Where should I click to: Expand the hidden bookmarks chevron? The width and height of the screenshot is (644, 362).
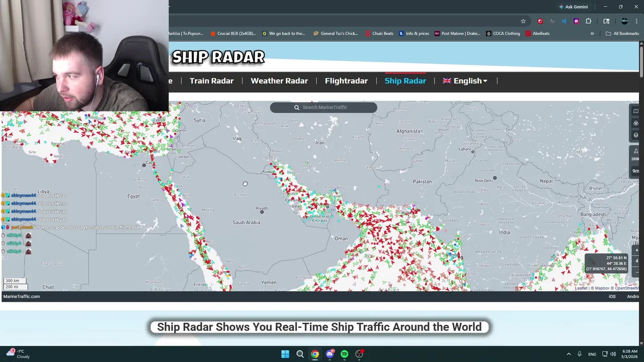(592, 34)
